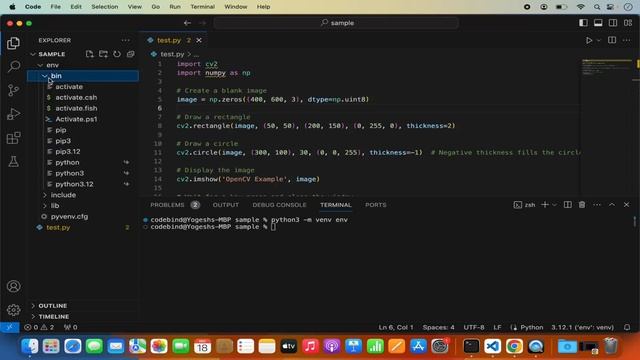Split the terminal
This screenshot has height=360, width=640.
[567, 204]
